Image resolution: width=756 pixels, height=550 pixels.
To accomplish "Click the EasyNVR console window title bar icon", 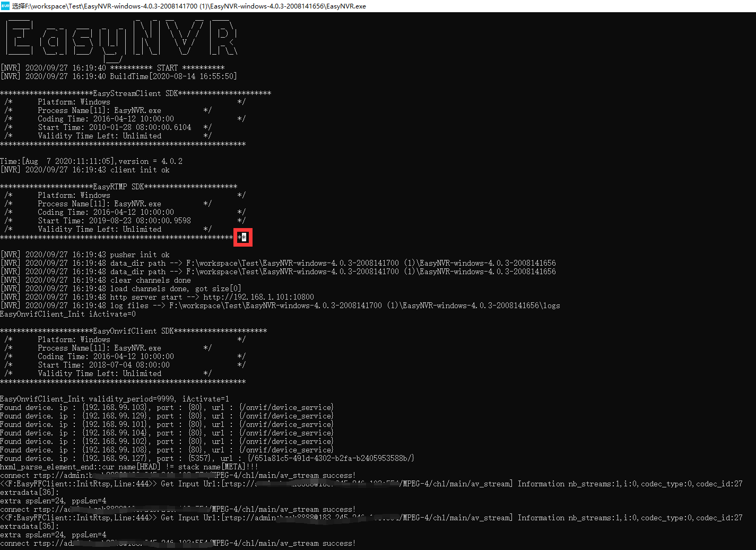I will click(5, 6).
